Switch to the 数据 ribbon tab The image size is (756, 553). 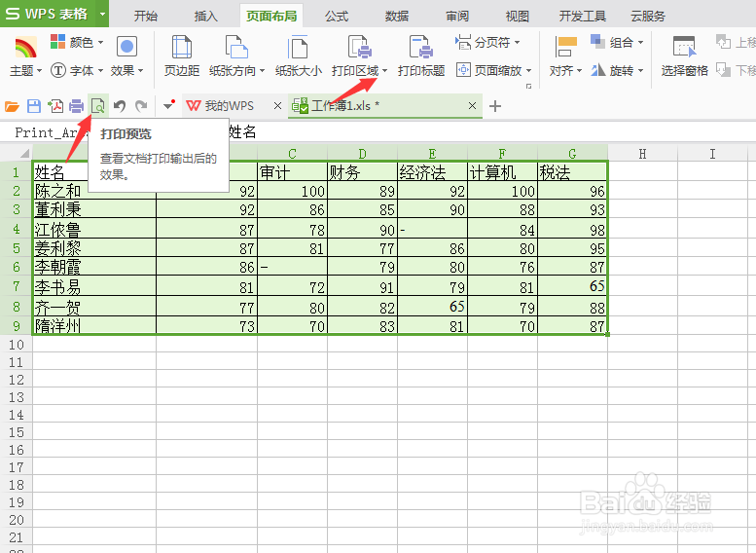tap(396, 17)
